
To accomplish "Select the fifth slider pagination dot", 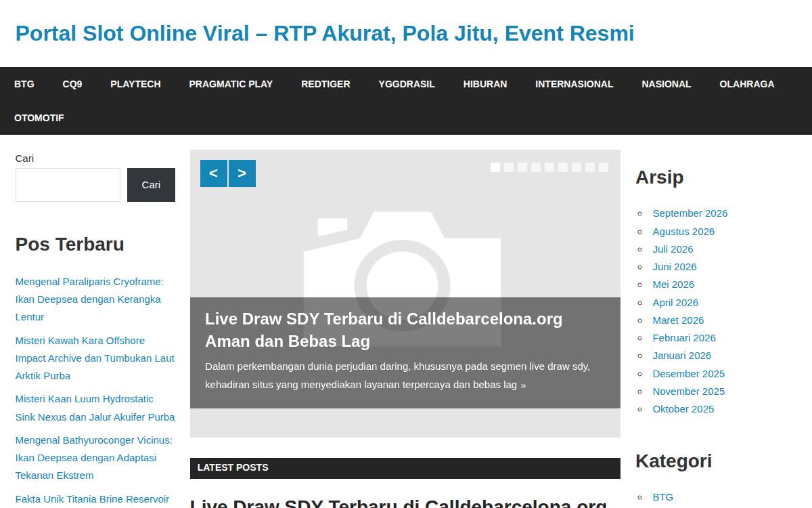I will point(549,167).
